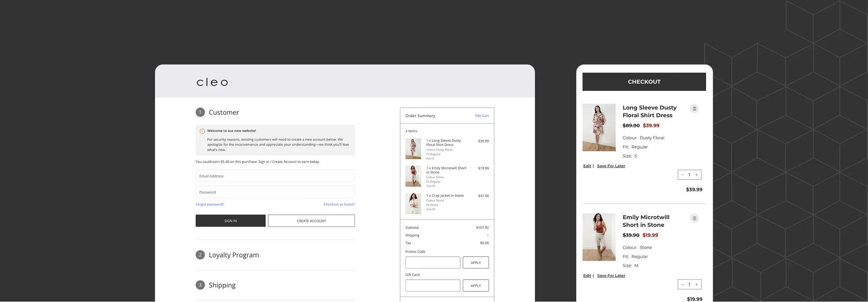Click the Cleo logo
The image size is (868, 302).
(x=212, y=82)
